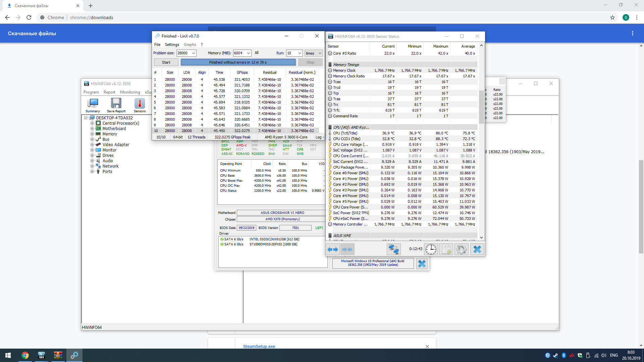This screenshot has width=644, height=362.
Task: Click the clock reset-timer icon
Action: point(431,249)
